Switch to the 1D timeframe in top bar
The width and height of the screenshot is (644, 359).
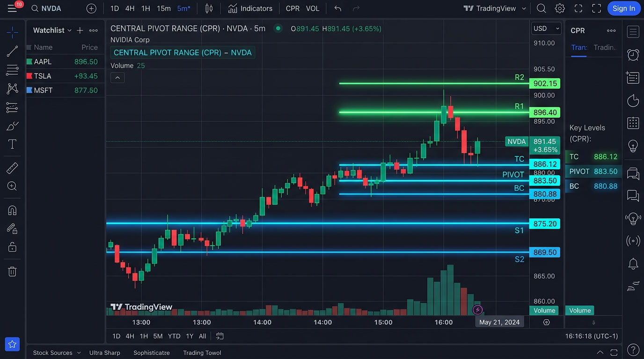pyautogui.click(x=115, y=8)
